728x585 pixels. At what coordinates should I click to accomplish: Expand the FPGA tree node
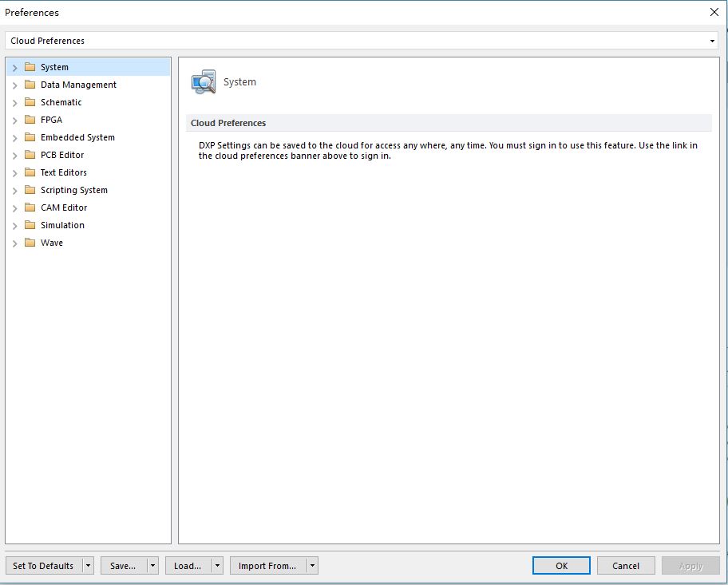[x=15, y=121]
